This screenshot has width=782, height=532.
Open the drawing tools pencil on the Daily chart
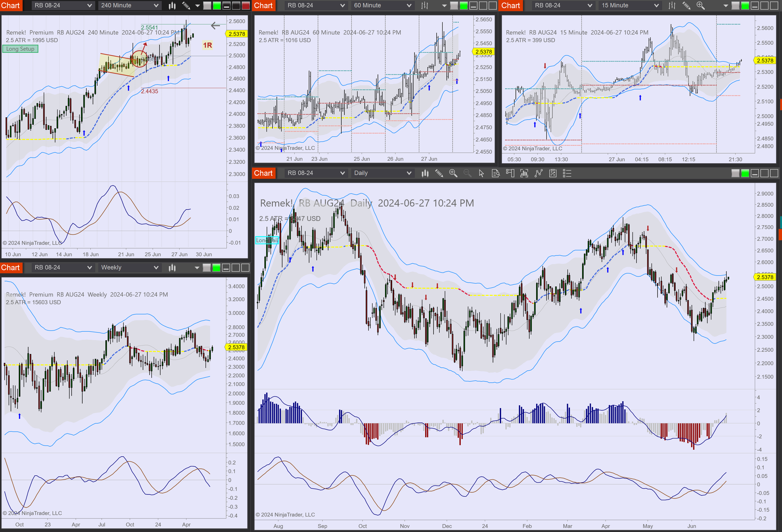point(439,173)
